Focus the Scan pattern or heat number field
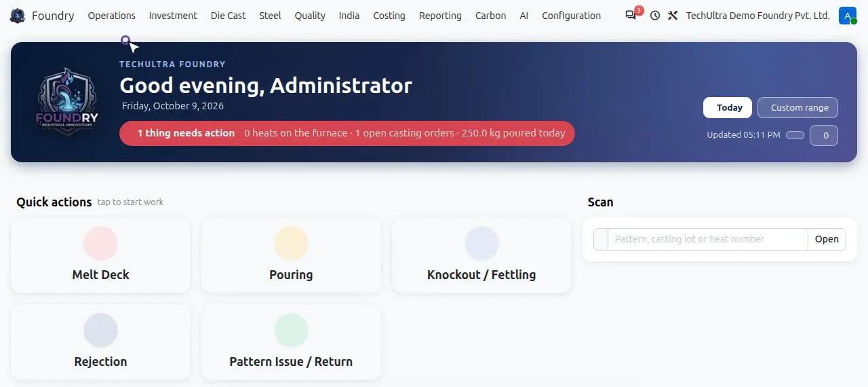The width and height of the screenshot is (868, 387). point(707,239)
